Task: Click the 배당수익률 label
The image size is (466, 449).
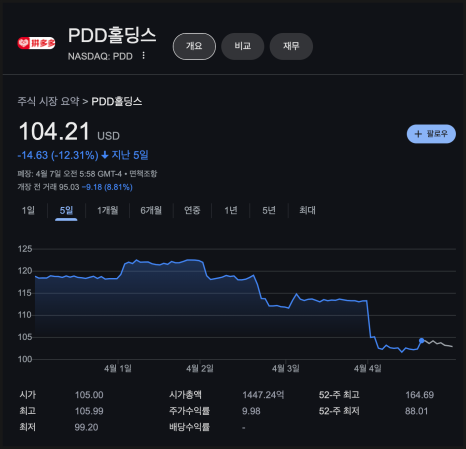Action: click(x=189, y=427)
